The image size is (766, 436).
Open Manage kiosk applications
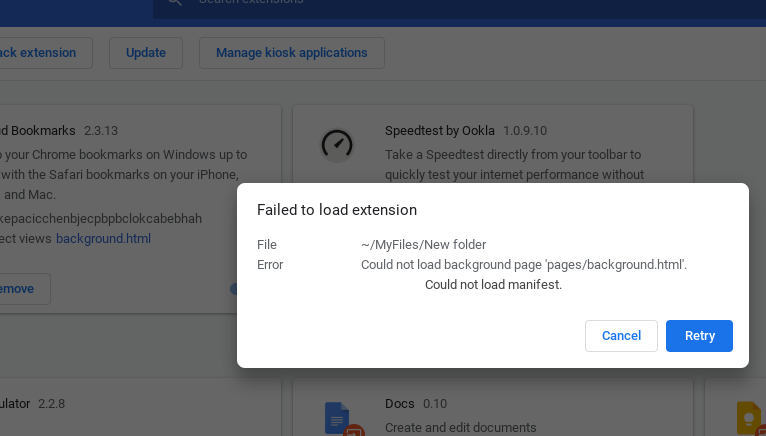tap(291, 53)
